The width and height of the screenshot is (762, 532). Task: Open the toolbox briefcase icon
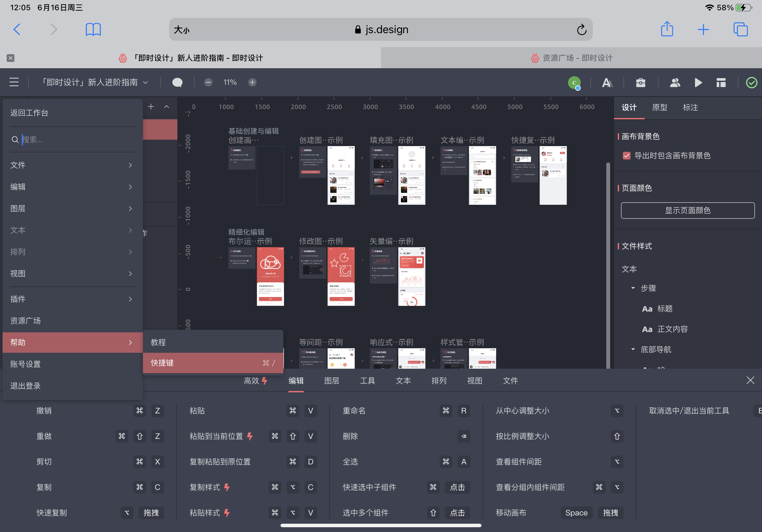[x=640, y=83]
